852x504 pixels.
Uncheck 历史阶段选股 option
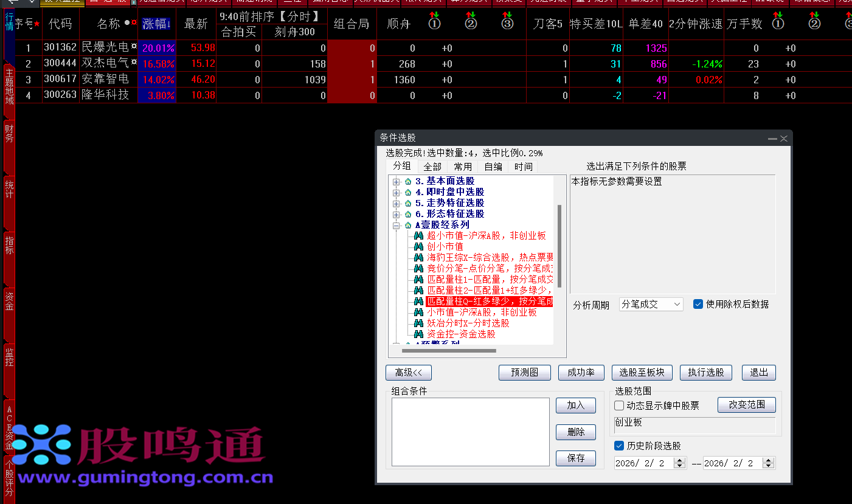click(x=619, y=446)
